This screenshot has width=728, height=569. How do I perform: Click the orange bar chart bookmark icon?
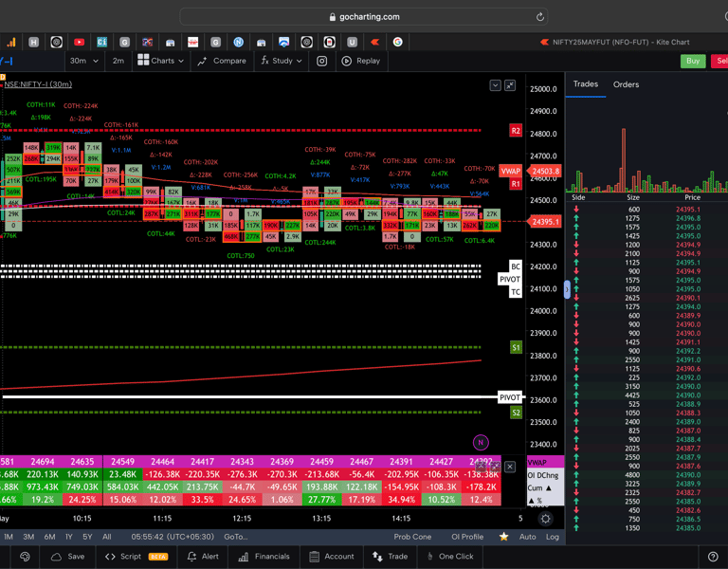coord(10,43)
